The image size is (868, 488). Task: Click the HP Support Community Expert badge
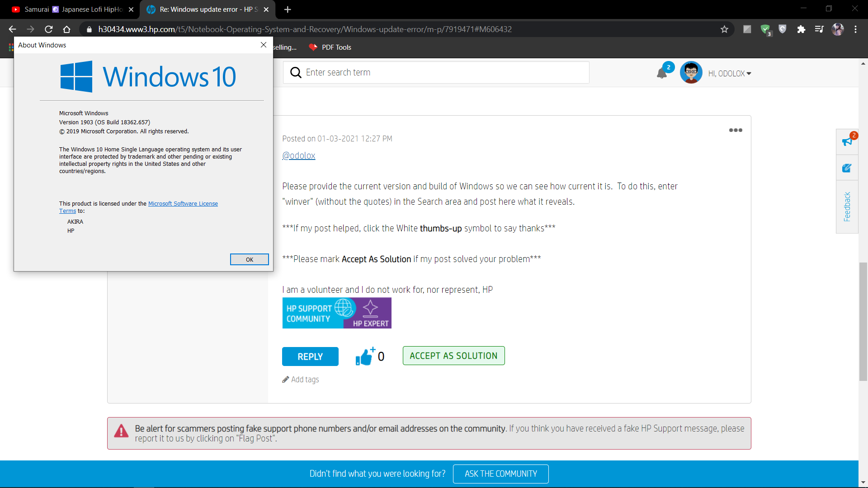point(337,313)
